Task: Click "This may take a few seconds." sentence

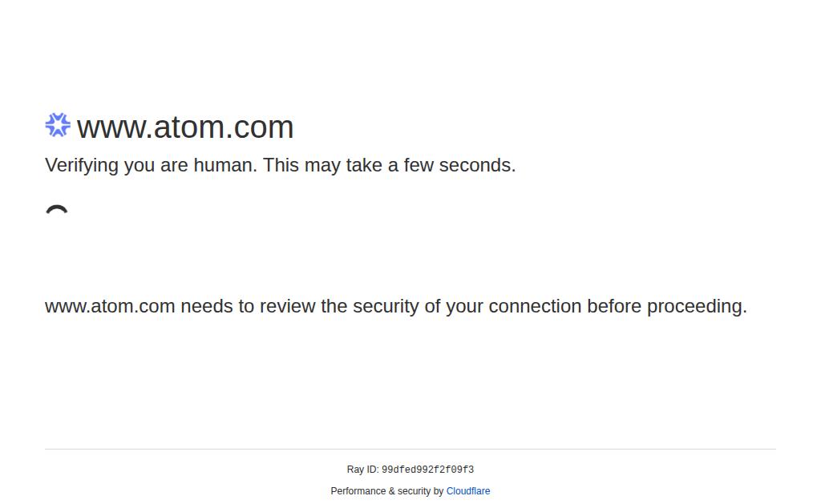Action: pos(389,166)
